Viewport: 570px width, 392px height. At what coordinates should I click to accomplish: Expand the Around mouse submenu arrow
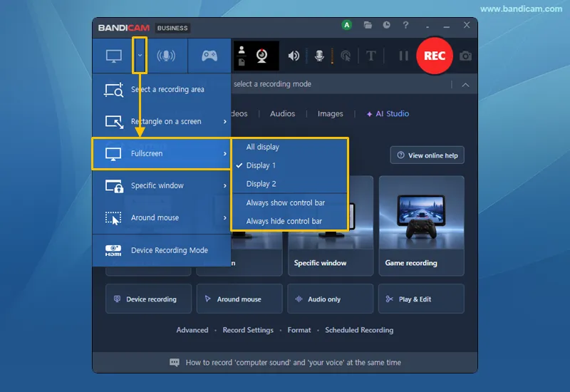click(x=225, y=217)
